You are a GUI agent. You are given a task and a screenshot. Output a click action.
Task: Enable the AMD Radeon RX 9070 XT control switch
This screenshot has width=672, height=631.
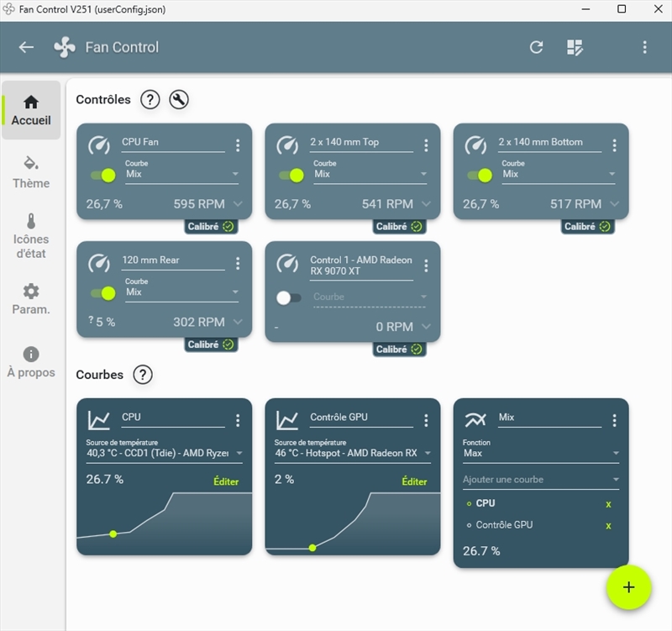pos(288,297)
